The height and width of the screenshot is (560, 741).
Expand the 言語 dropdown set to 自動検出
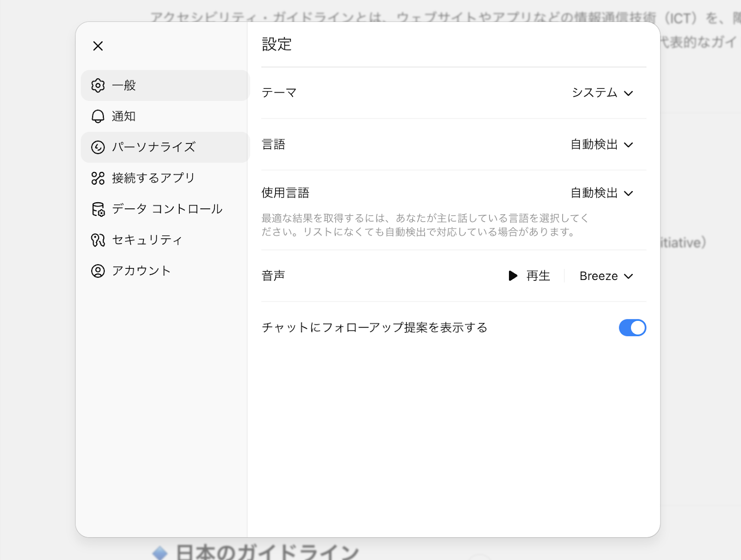point(602,144)
